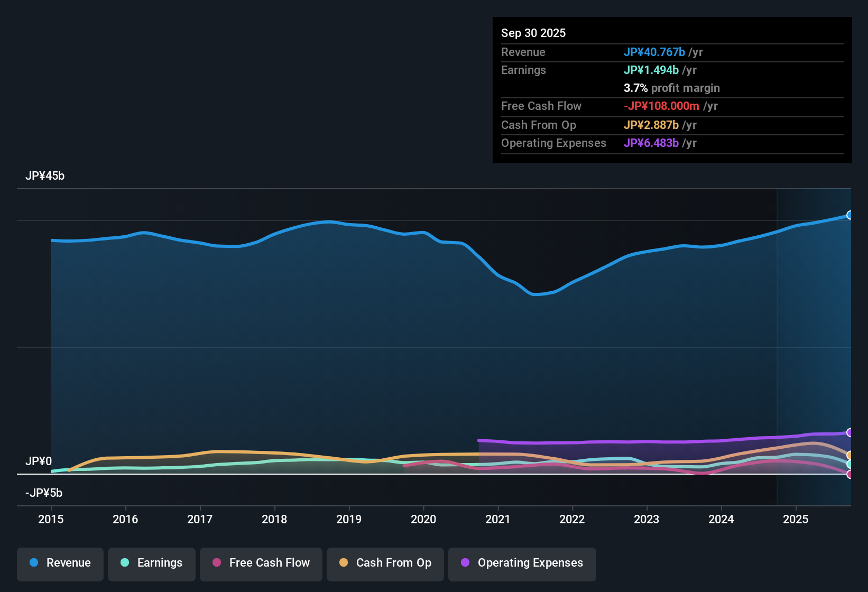
Task: Toggle the Revenue series visibility
Action: [x=60, y=563]
